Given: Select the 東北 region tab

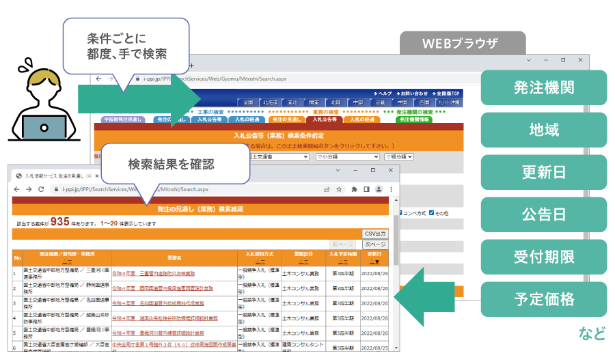Looking at the screenshot, I should click(292, 102).
